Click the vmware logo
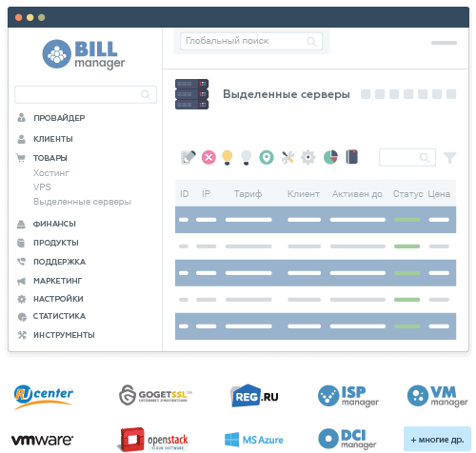The image size is (476, 453). pyautogui.click(x=42, y=440)
